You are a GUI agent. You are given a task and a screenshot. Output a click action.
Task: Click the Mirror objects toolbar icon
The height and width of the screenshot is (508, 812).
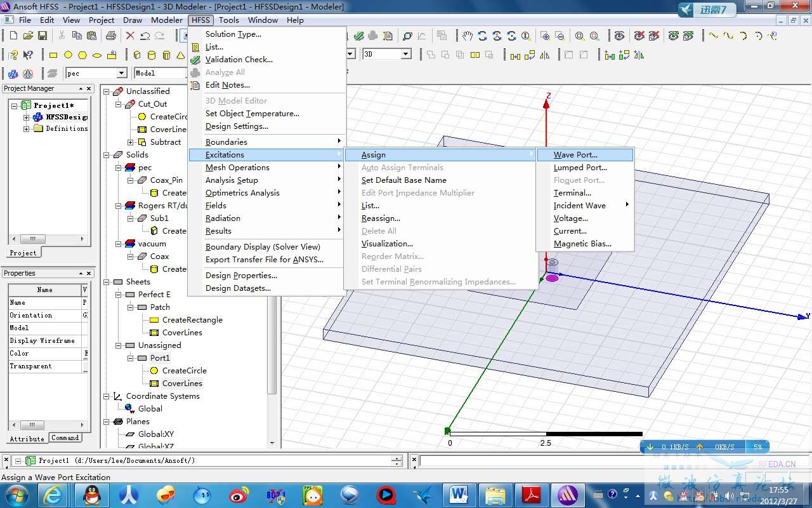click(544, 55)
